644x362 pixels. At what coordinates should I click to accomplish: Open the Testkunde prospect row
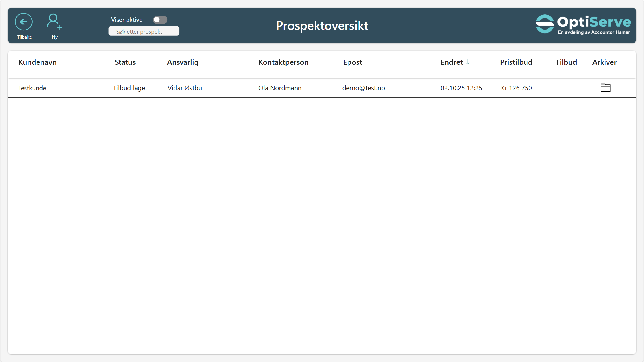(x=32, y=88)
